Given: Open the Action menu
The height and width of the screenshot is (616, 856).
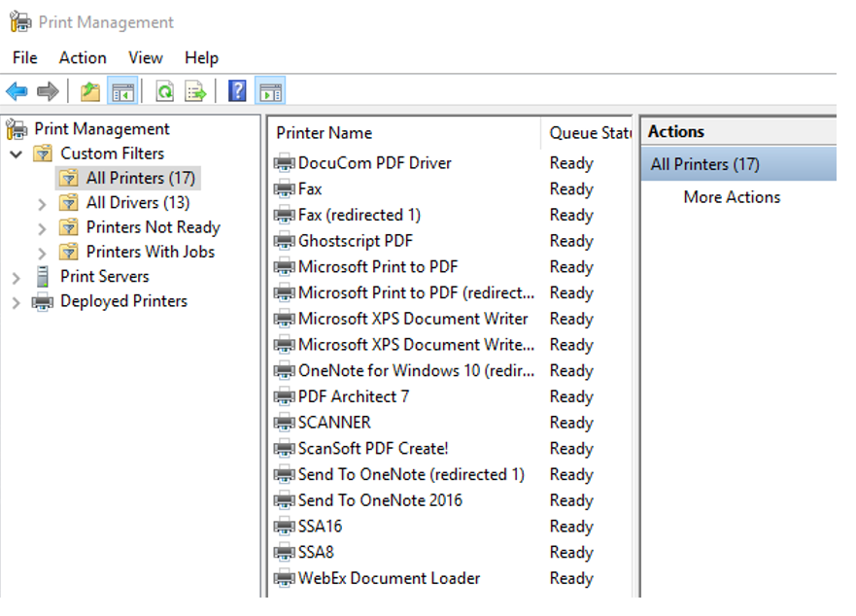Looking at the screenshot, I should (x=83, y=58).
